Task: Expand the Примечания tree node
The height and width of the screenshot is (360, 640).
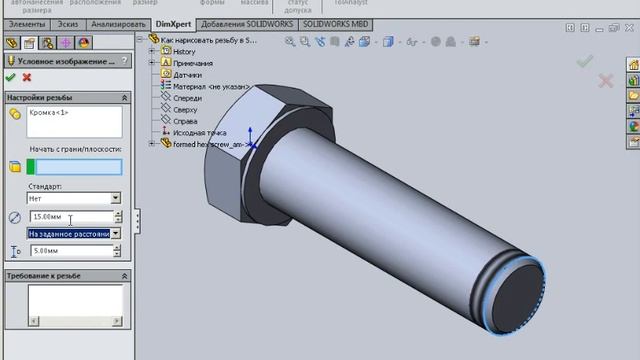Action: (x=152, y=63)
